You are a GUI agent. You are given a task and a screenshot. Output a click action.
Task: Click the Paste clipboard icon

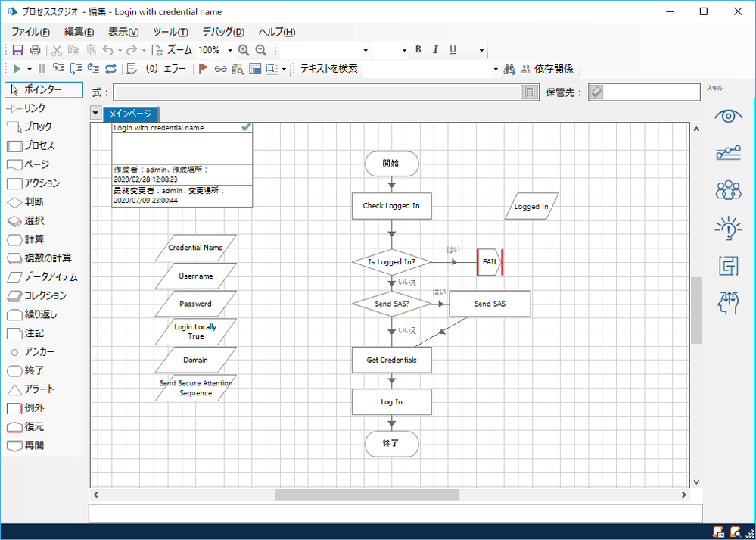click(92, 50)
